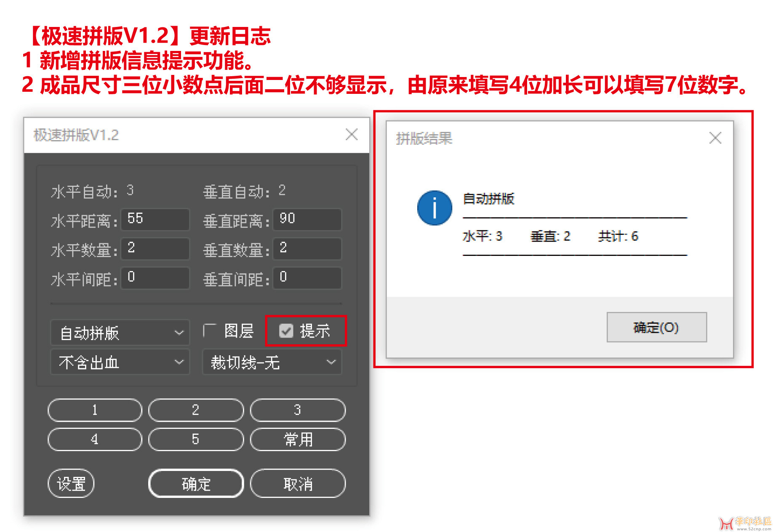Open 设置 settings button

coord(71,484)
